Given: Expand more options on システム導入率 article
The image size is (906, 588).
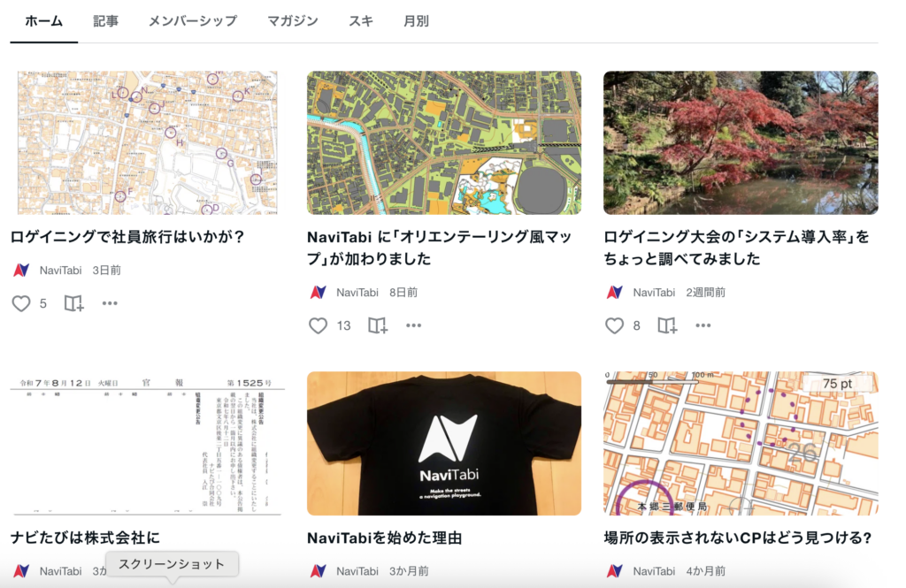Looking at the screenshot, I should (x=703, y=325).
